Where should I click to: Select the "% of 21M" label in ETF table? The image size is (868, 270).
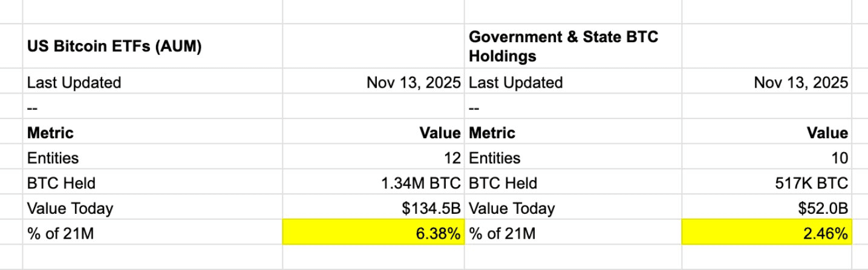[60, 233]
